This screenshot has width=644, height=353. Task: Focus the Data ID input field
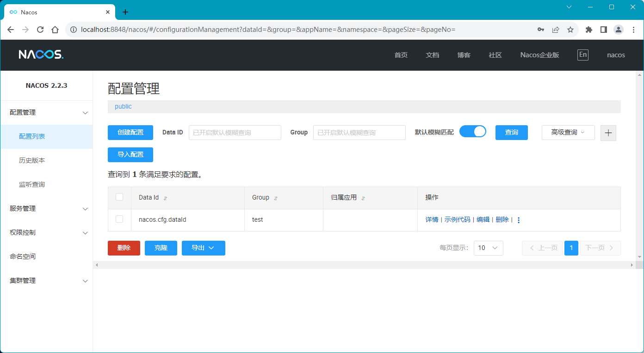[x=235, y=133]
